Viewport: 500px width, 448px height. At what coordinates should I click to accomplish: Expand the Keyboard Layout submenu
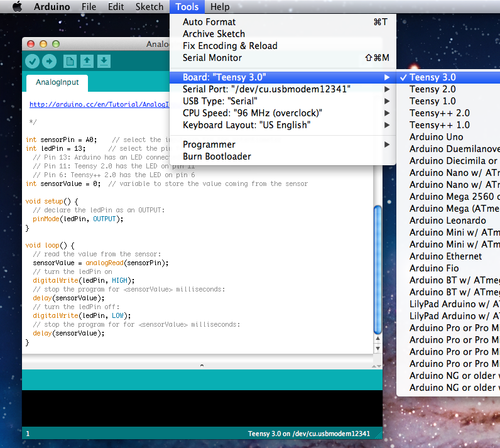pos(283,125)
